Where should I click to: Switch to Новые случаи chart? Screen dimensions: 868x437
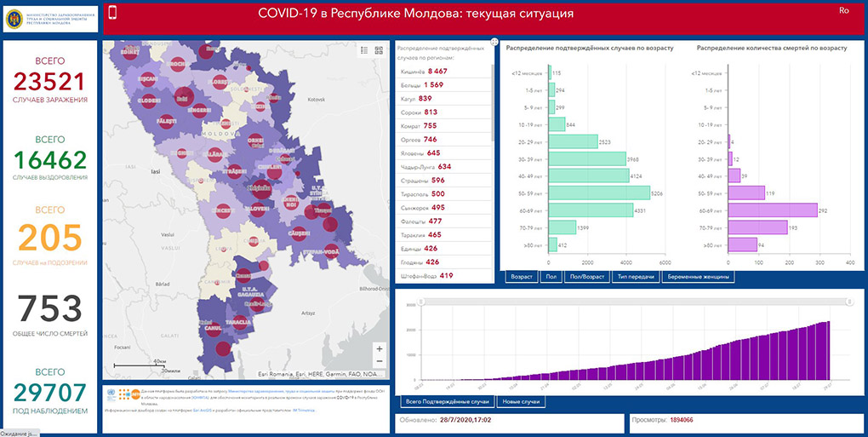tap(521, 401)
